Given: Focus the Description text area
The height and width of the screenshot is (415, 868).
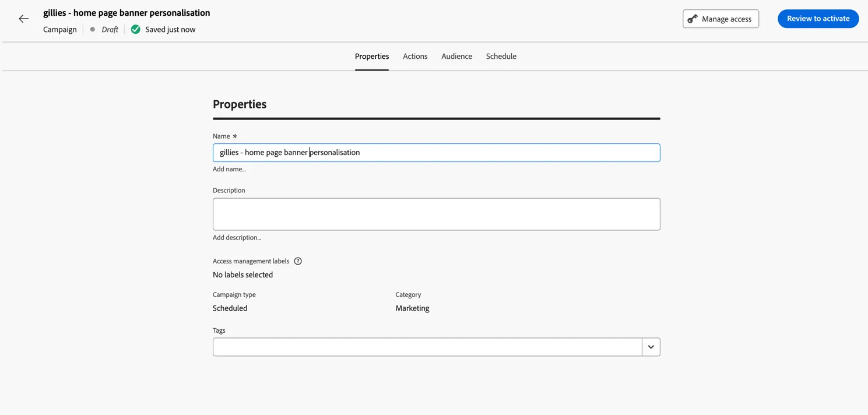Looking at the screenshot, I should point(436,214).
